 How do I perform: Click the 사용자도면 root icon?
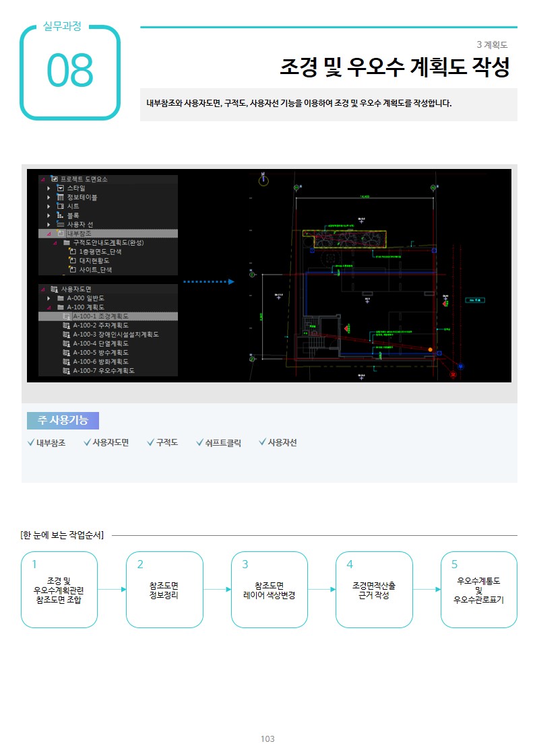54,289
